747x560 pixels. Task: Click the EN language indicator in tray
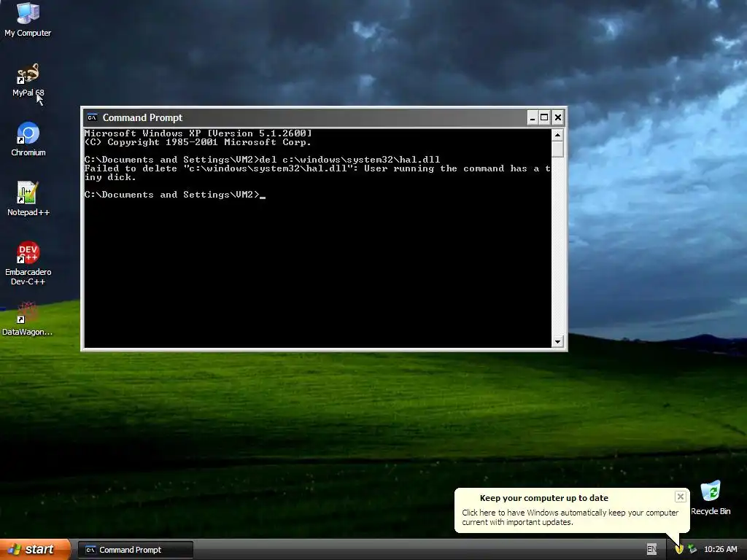tap(651, 549)
